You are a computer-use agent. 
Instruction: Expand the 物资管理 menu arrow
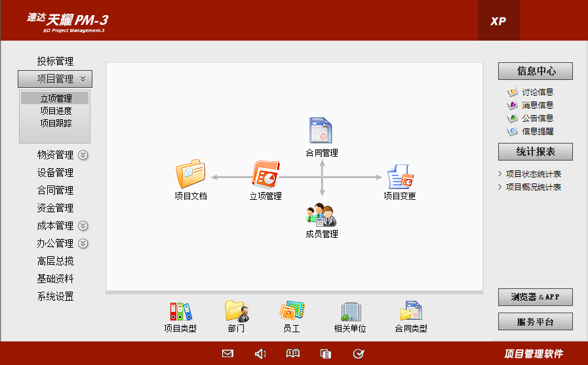point(83,155)
